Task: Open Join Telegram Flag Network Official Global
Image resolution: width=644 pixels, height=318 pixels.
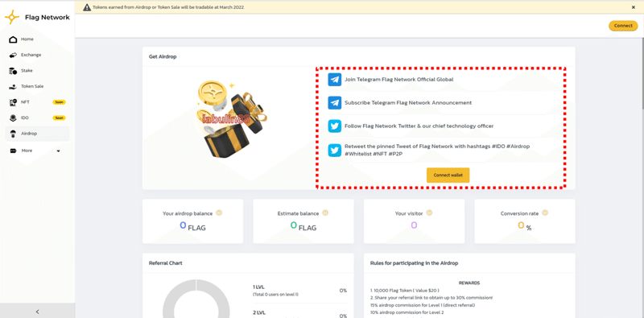Action: pos(398,79)
